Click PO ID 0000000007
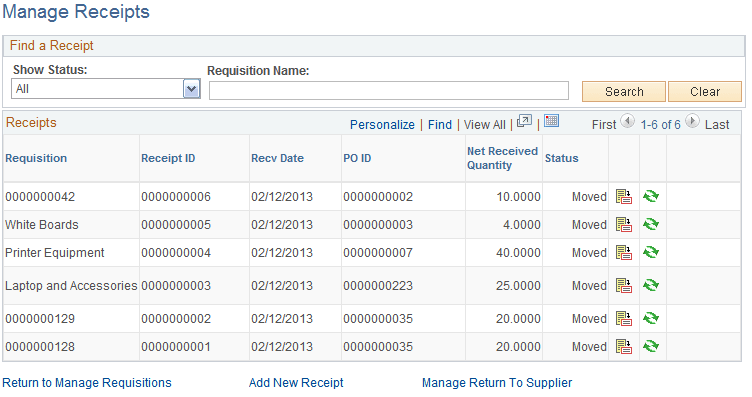The height and width of the screenshot is (397, 752). (378, 253)
